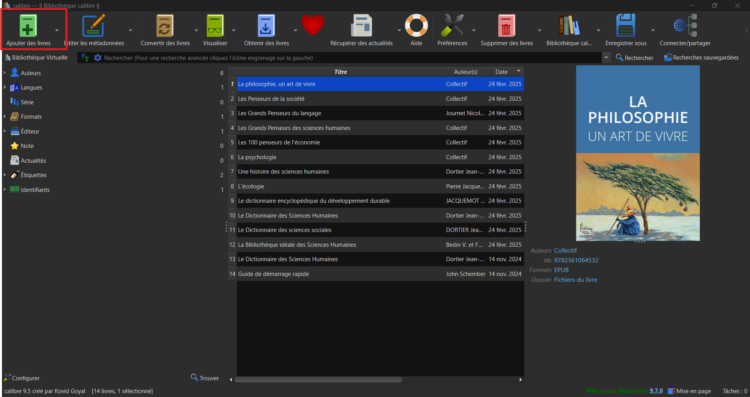Open Connecter/partager network icon
The height and width of the screenshot is (397, 750).
coord(685,25)
